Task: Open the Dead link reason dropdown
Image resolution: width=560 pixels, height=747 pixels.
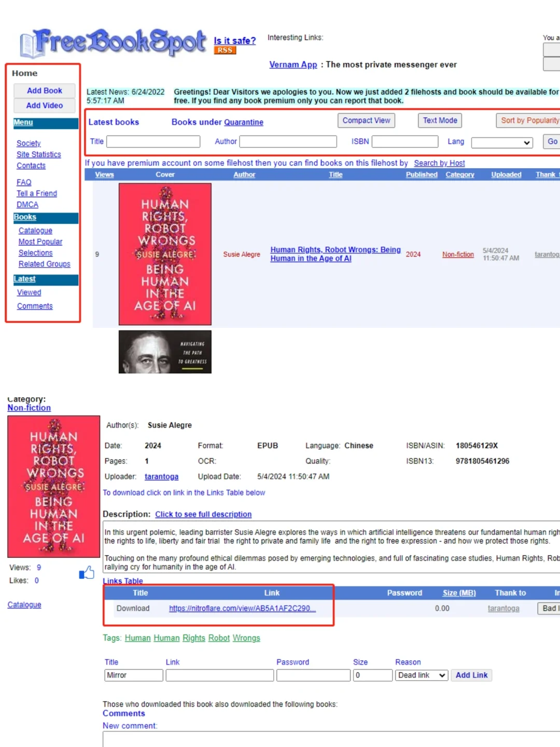Action: pos(422,675)
